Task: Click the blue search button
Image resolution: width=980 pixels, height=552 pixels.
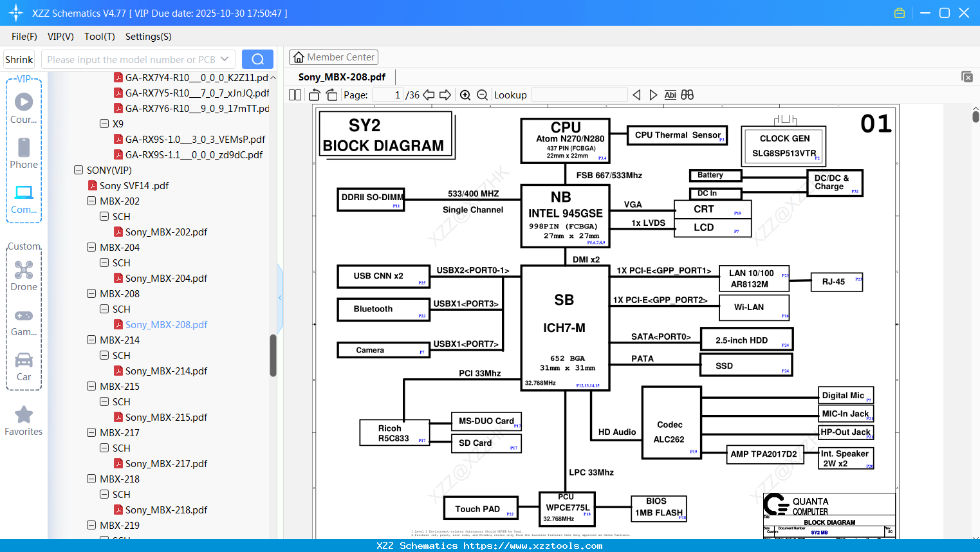Action: (x=257, y=59)
